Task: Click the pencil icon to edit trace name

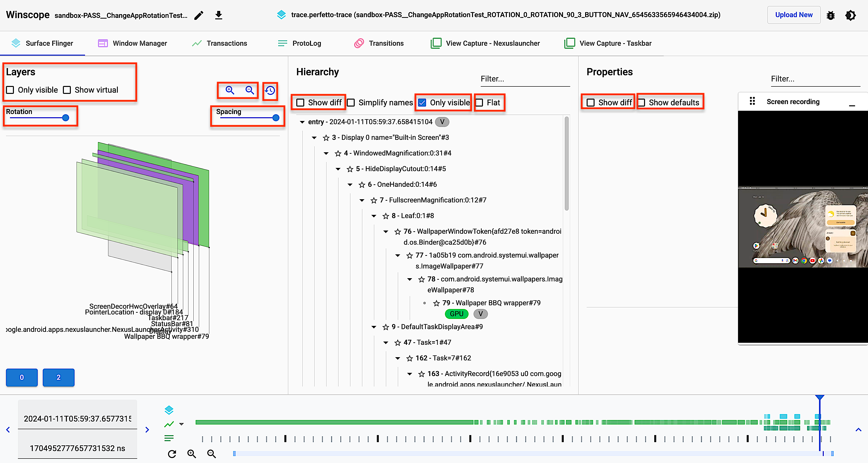Action: [x=199, y=15]
